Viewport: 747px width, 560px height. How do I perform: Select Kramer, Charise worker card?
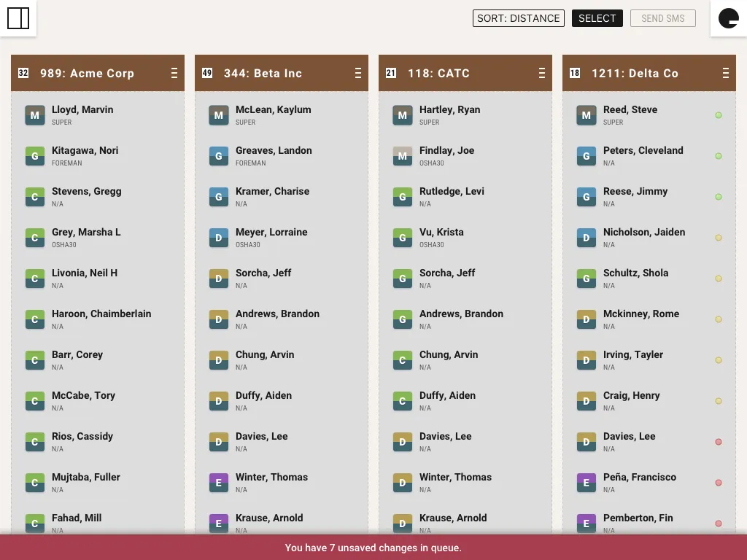282,197
